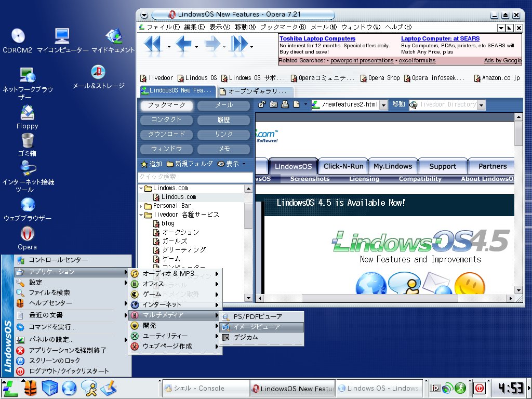Open the ブックマーク(B) menu in menu bar
This screenshot has width=532, height=399.
coord(283,27)
